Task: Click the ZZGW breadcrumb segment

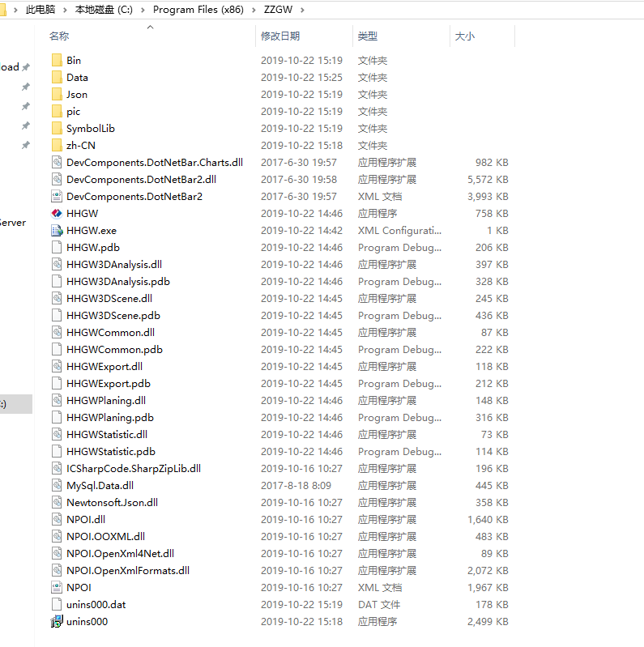Action: (x=278, y=10)
